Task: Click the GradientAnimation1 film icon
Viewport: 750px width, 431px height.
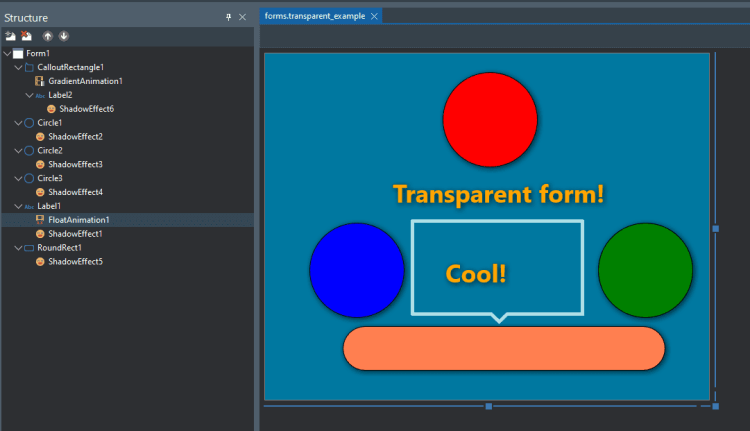Action: (x=40, y=81)
